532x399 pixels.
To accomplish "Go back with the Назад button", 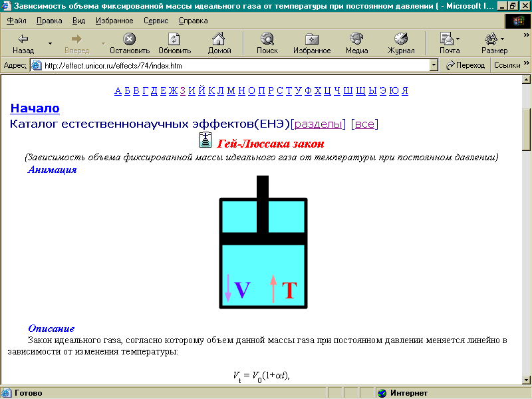I will [x=23, y=43].
